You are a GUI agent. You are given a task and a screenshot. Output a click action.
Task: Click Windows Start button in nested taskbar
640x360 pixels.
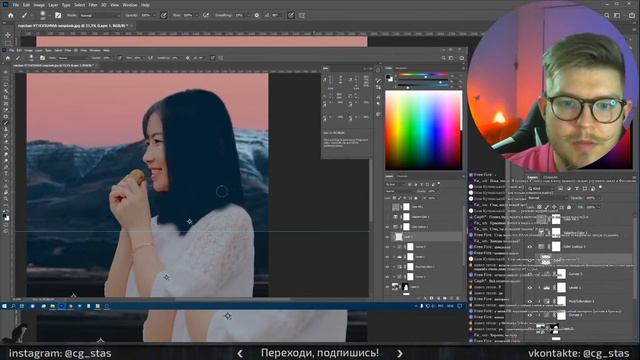pos(4,306)
